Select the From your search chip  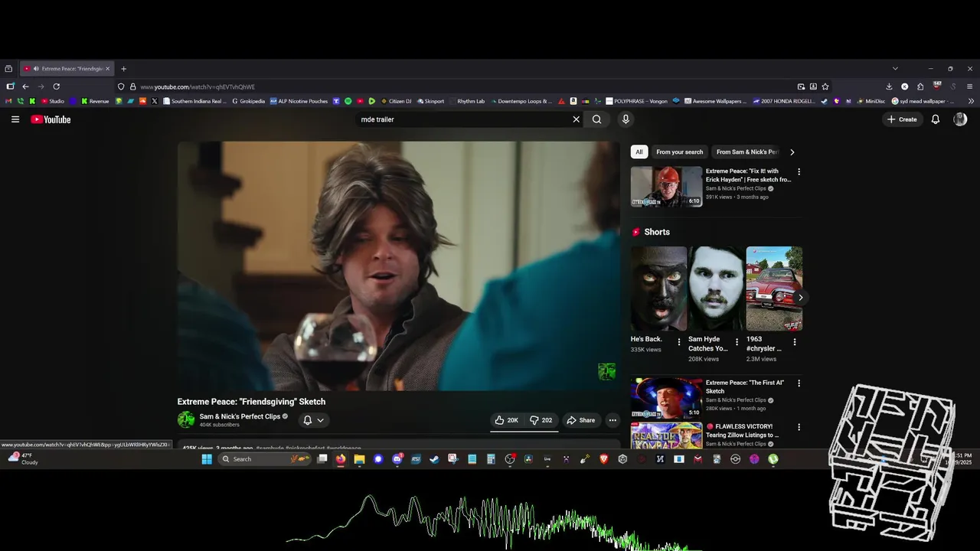coord(679,152)
